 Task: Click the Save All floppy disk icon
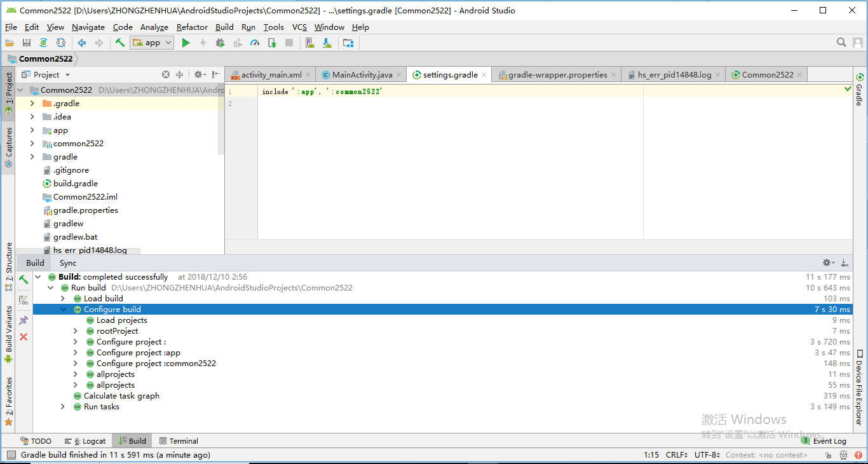27,43
